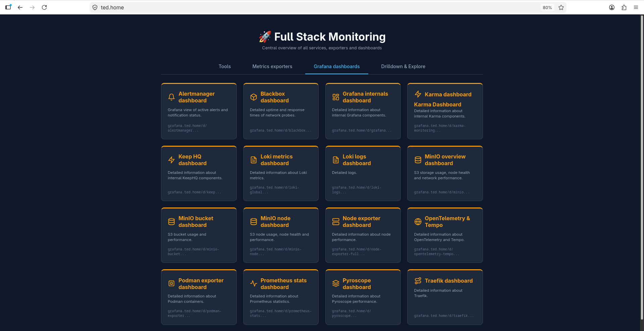Screen dimensions: 644x331
Task: Open the Node exporter dashboard title
Action: coord(362,222)
